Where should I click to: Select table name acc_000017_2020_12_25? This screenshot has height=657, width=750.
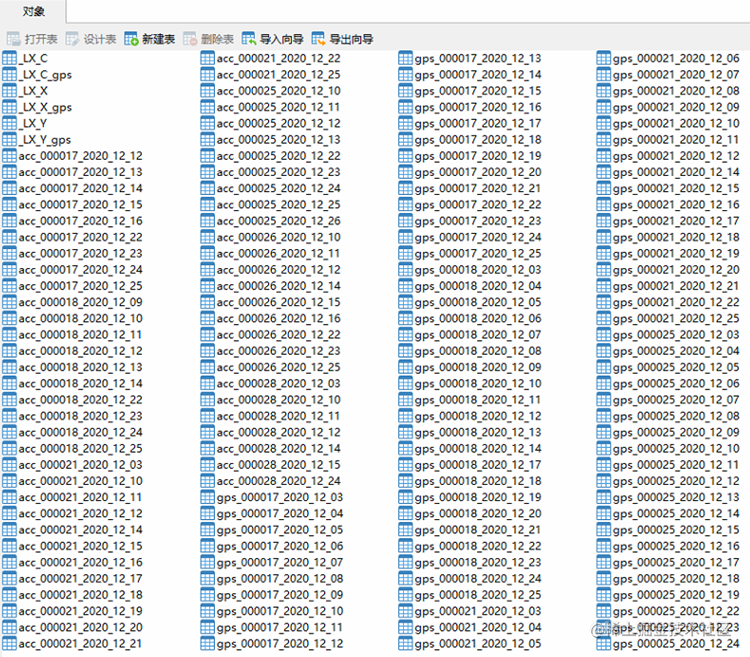[x=80, y=286]
